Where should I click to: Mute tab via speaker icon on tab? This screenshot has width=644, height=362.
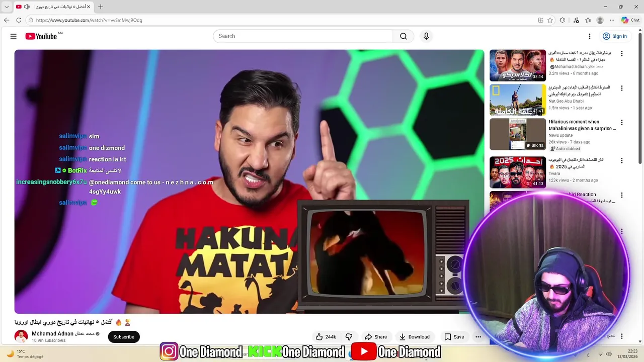(27, 7)
